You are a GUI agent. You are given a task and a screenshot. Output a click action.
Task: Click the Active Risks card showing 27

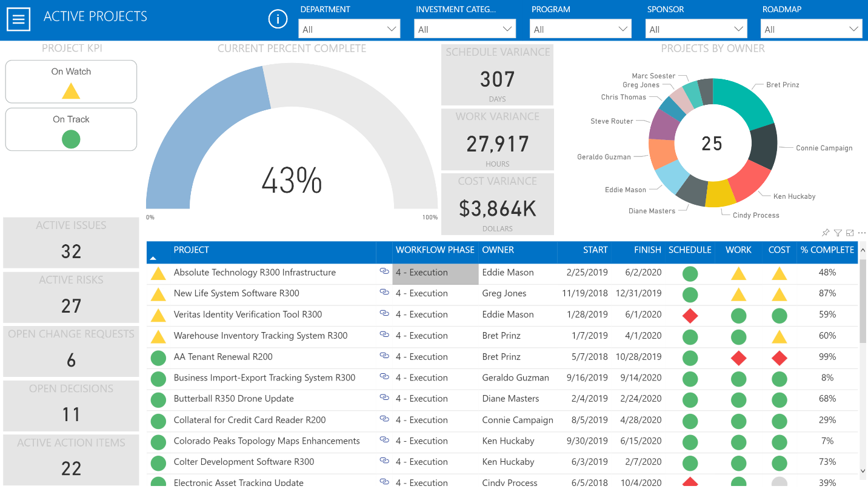click(71, 297)
